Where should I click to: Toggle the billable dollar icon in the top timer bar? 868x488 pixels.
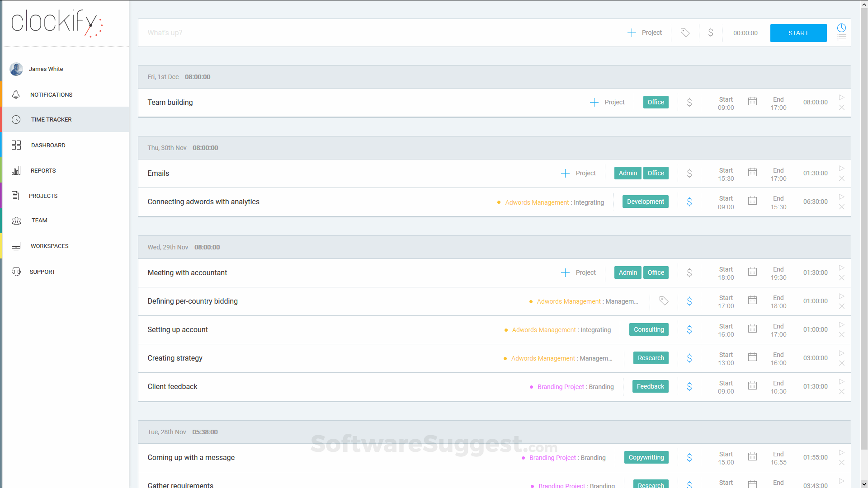point(710,33)
